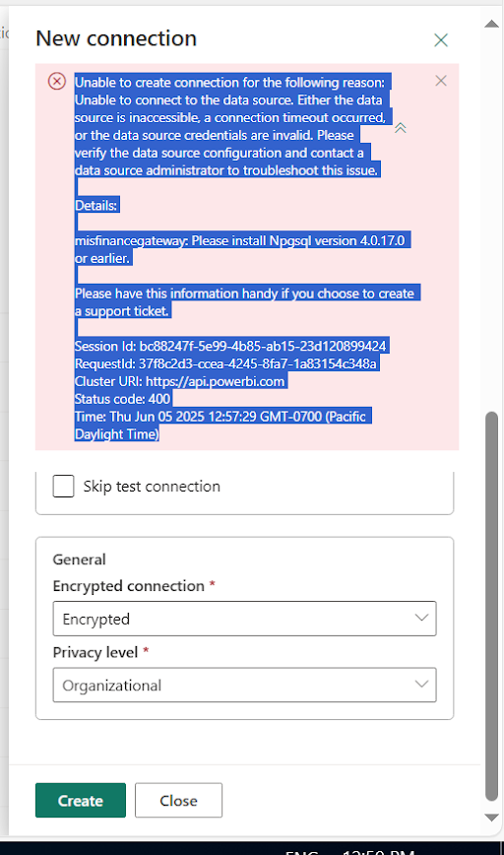Tick the Skip test connection checkbox
504x855 pixels.
coord(63,486)
